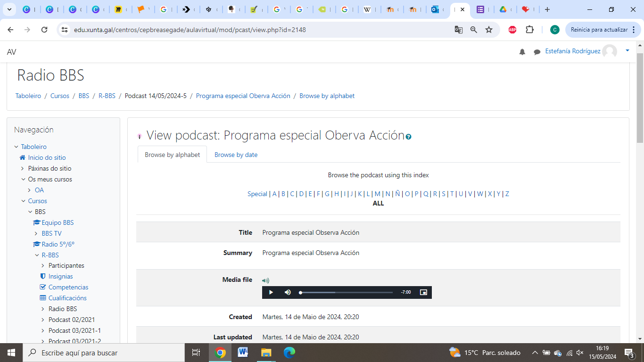Open the Chrome extensions puzzle icon
Viewport: 644px width, 362px height.
[x=529, y=30]
